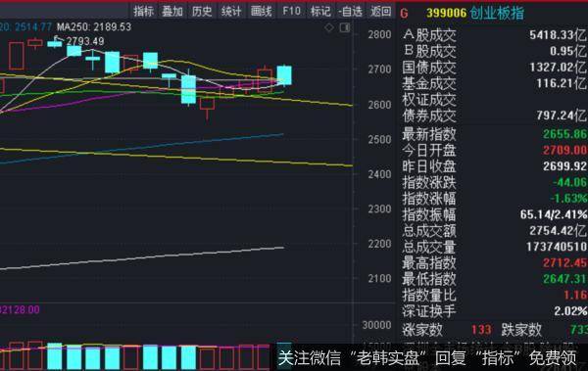588x371 pixels.
Task: Click the 指数量比 value 1.16
Action: click(x=575, y=296)
